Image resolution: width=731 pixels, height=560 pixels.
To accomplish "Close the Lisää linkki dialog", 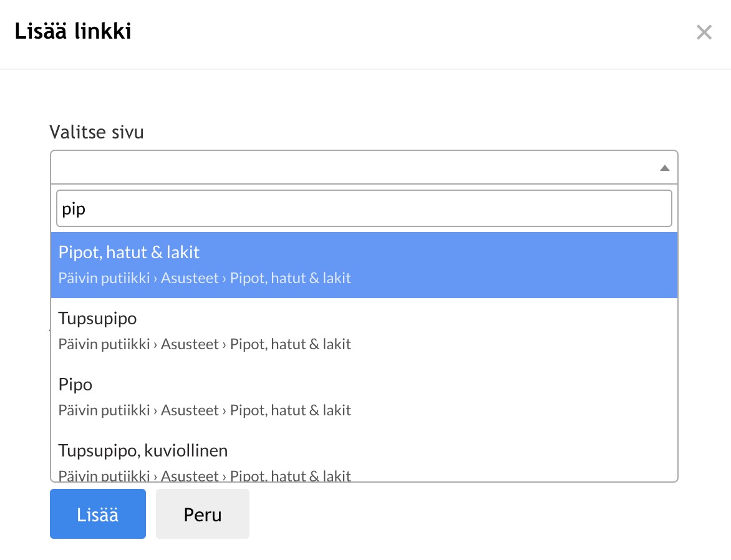I will (x=704, y=32).
